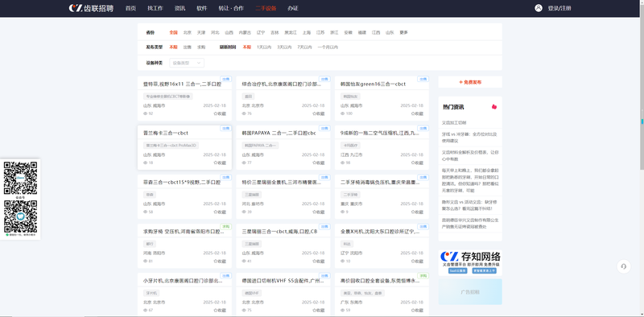Open the 牙线 vs 冲牙器 news article
The height and width of the screenshot is (317, 644).
(470, 137)
